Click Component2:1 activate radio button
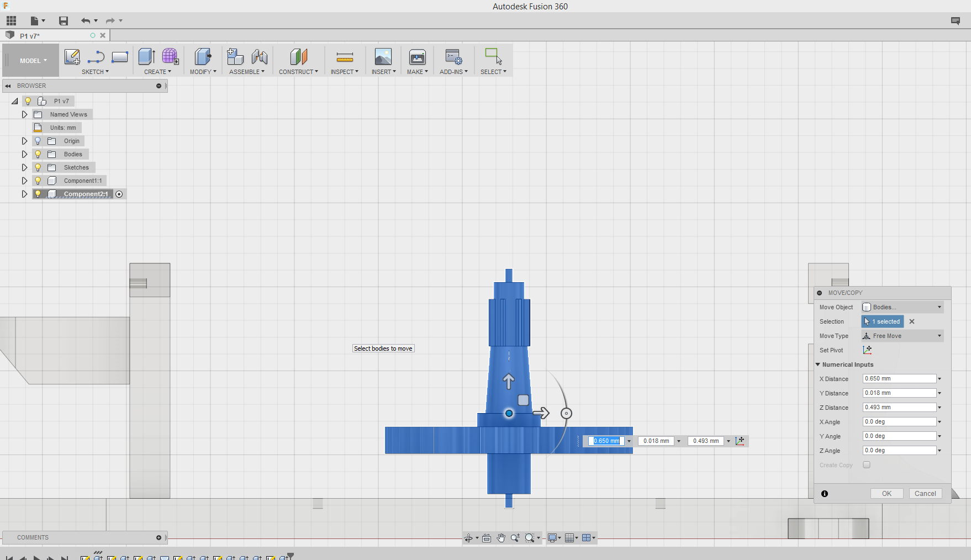 coord(119,194)
